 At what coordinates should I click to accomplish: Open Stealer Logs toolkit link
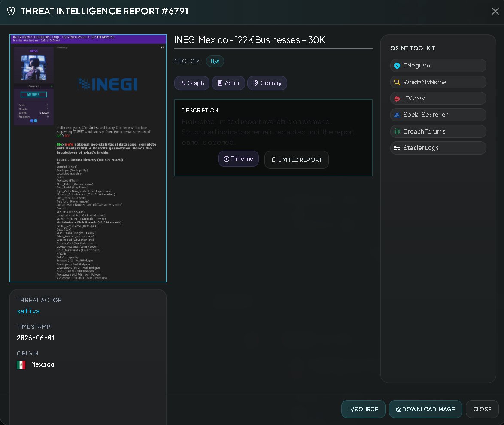coord(438,148)
